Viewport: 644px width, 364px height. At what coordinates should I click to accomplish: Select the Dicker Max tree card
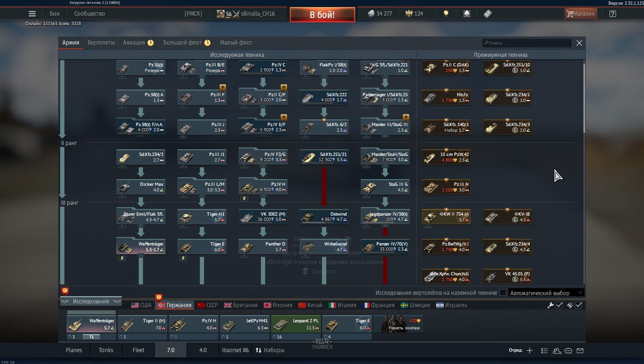141,187
